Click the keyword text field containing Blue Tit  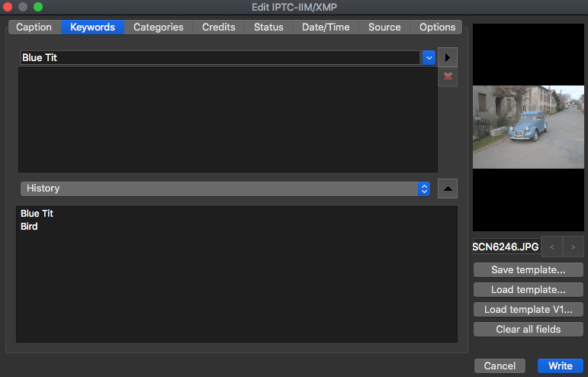click(220, 58)
